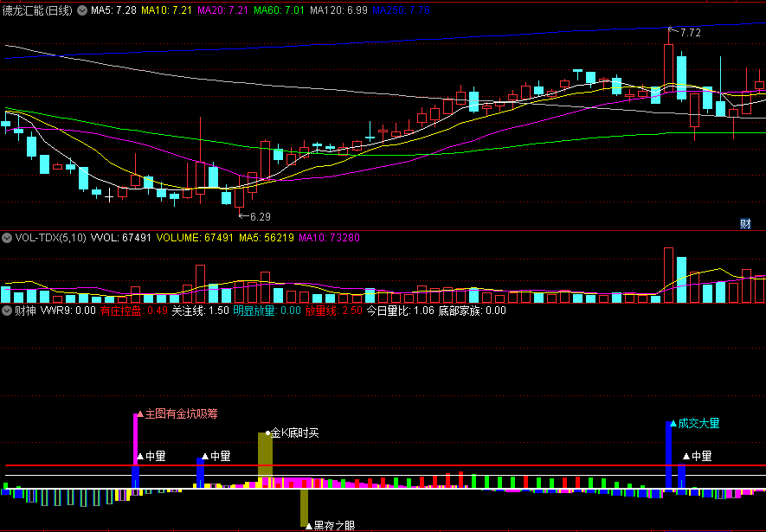Click the 中量 label under 主图有金坑吸筹
Viewport: 766px width, 532px height.
point(155,457)
